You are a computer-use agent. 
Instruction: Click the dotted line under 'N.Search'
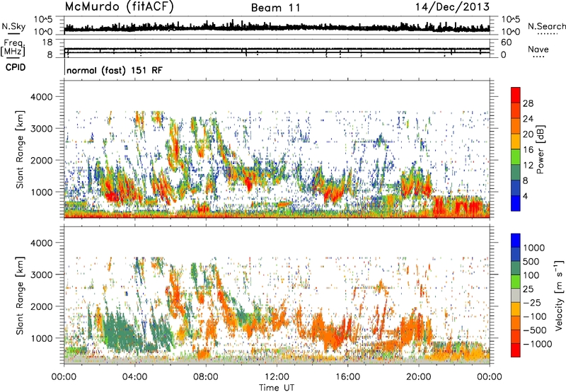[x=548, y=34]
